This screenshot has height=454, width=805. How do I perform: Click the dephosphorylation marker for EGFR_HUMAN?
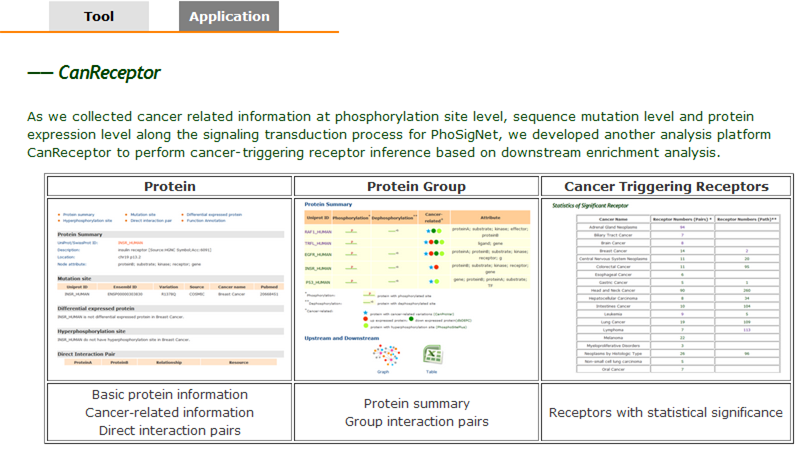tap(393, 254)
